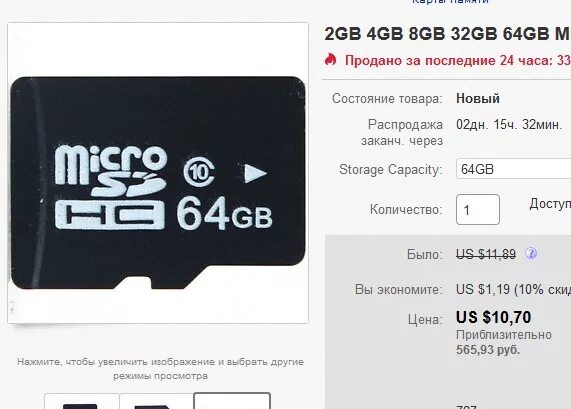571x409 pixels.
Task: Click the Количество quantity label
Action: tap(406, 210)
